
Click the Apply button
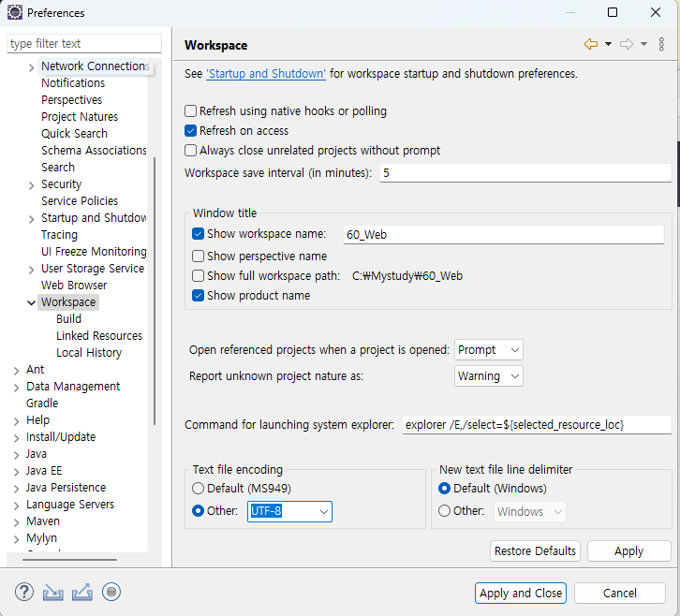(628, 551)
